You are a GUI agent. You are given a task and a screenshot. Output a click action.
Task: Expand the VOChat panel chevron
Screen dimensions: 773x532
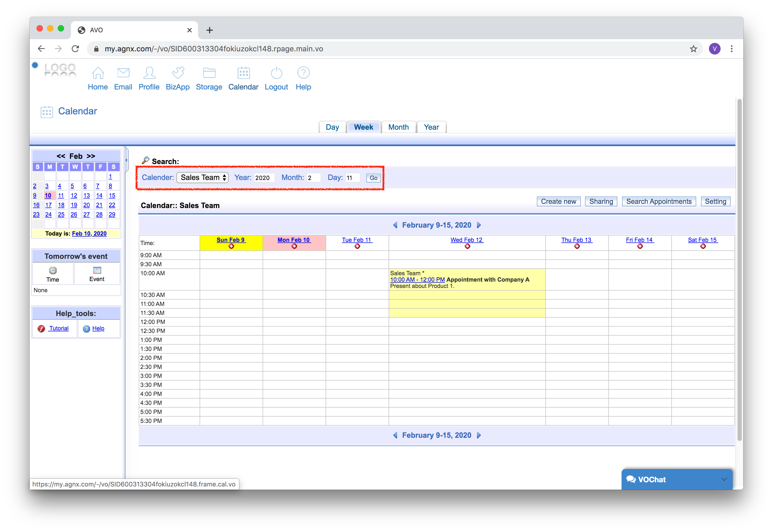tap(724, 480)
